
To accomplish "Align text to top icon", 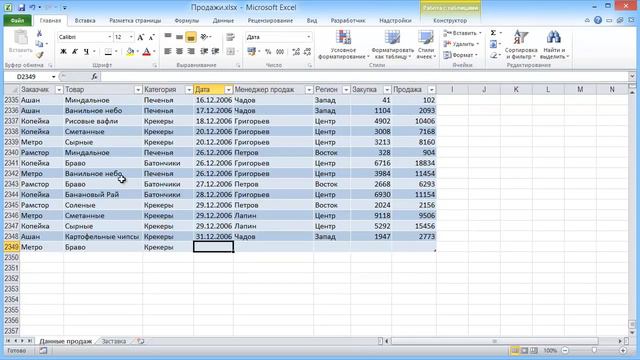I will [168, 37].
